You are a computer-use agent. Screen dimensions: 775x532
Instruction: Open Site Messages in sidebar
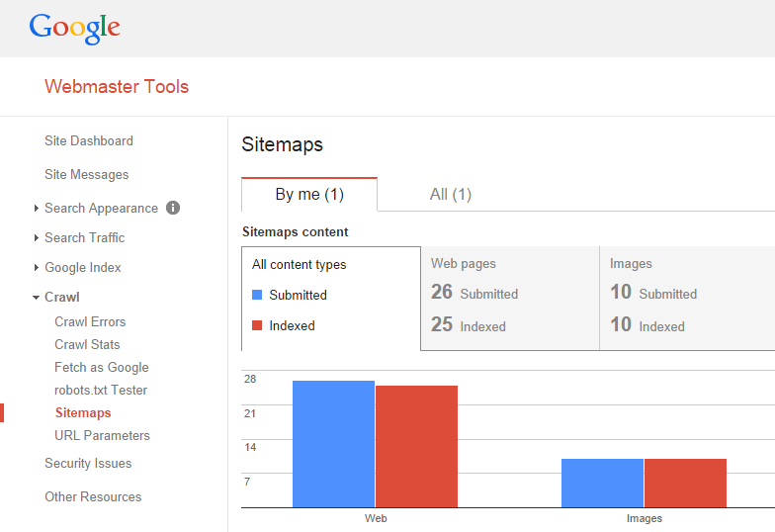point(87,175)
